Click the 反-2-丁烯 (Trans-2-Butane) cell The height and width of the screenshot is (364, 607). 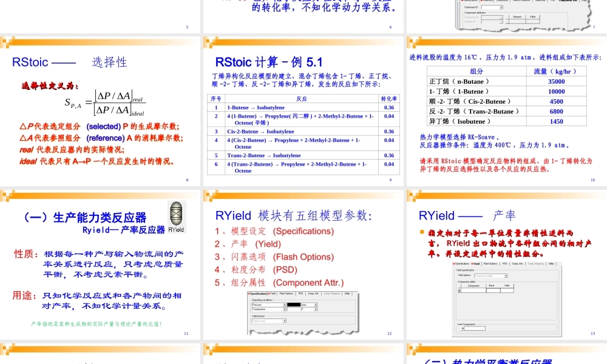(x=476, y=112)
